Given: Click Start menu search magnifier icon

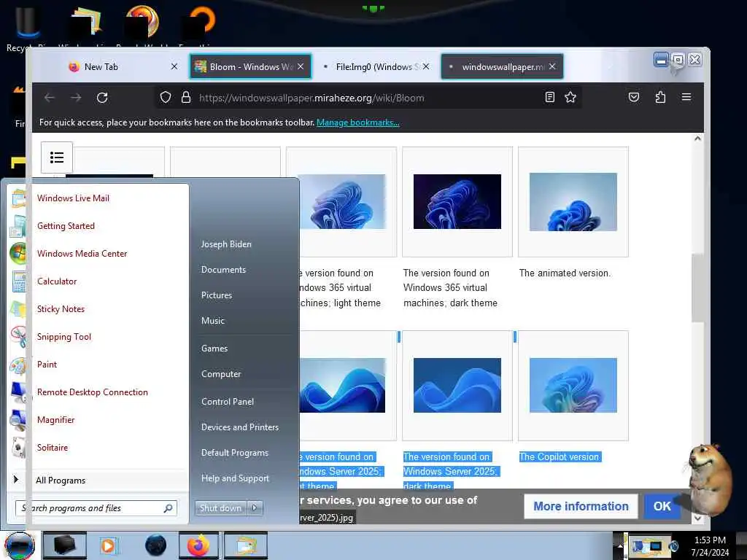Looking at the screenshot, I should (x=168, y=508).
